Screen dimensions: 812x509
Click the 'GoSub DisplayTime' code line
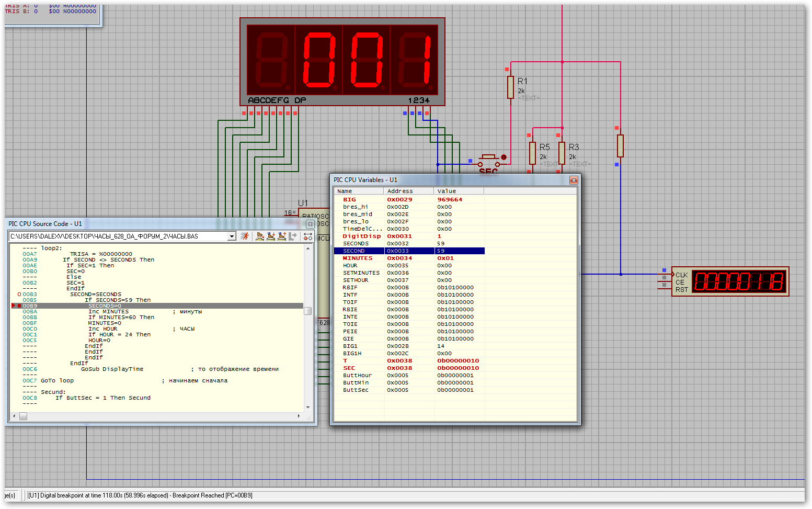(112, 369)
